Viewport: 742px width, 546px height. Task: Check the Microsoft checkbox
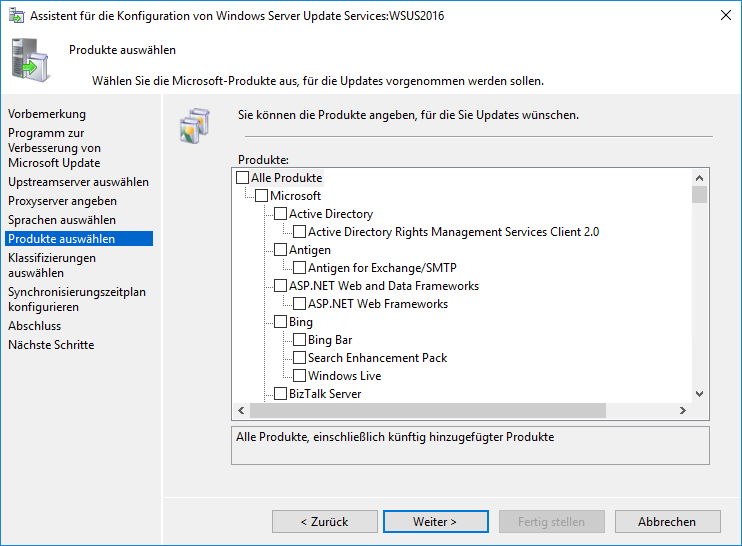(261, 195)
